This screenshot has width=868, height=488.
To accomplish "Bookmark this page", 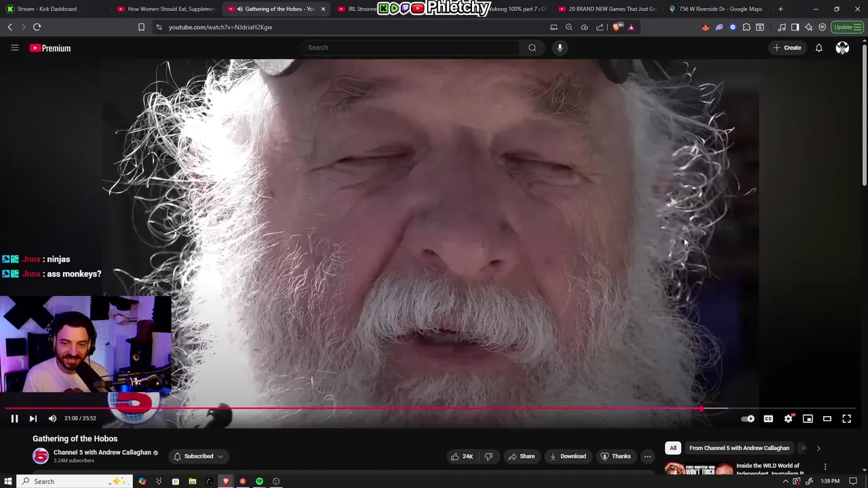I will point(141,27).
